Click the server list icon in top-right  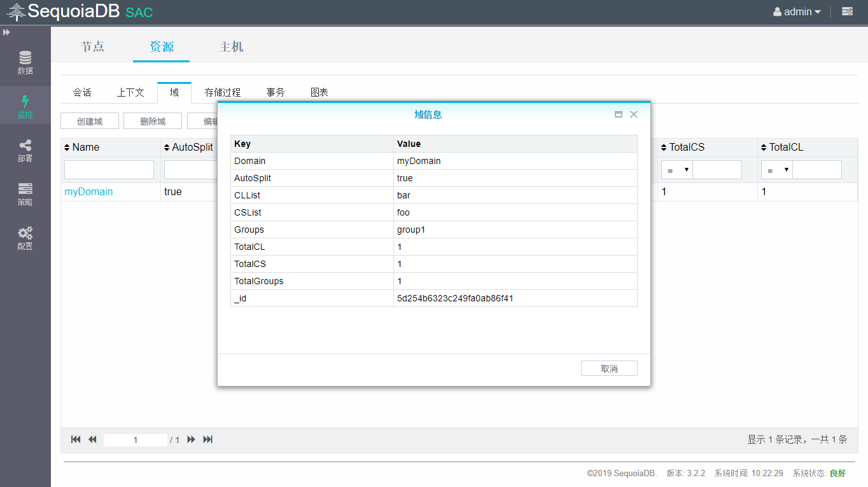point(847,11)
